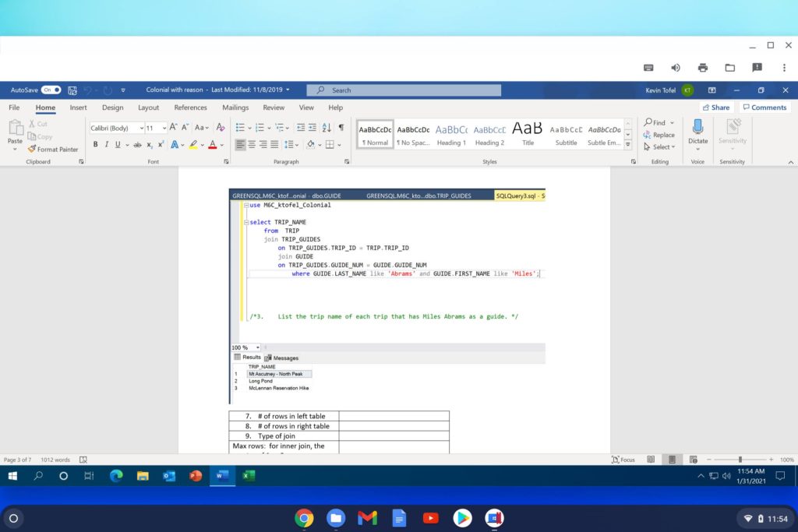Collapse the ribbon with caret icon
Viewport: 798px width, 532px height.
point(790,162)
